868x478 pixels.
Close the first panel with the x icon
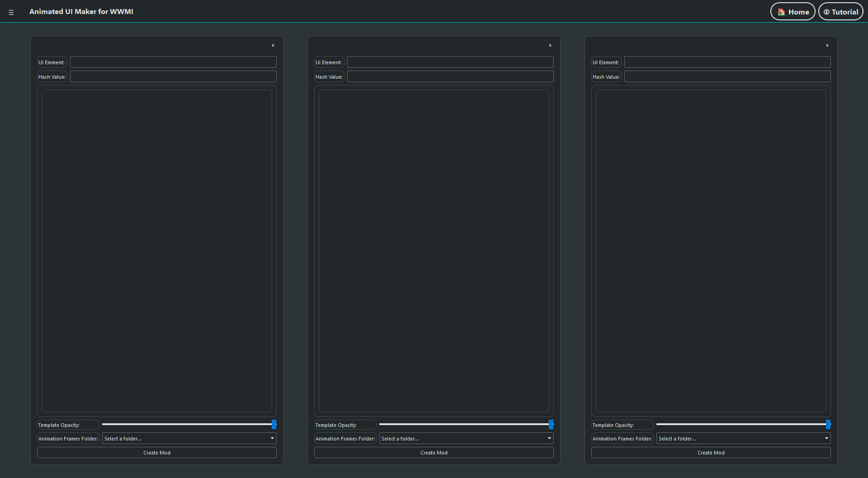click(273, 46)
